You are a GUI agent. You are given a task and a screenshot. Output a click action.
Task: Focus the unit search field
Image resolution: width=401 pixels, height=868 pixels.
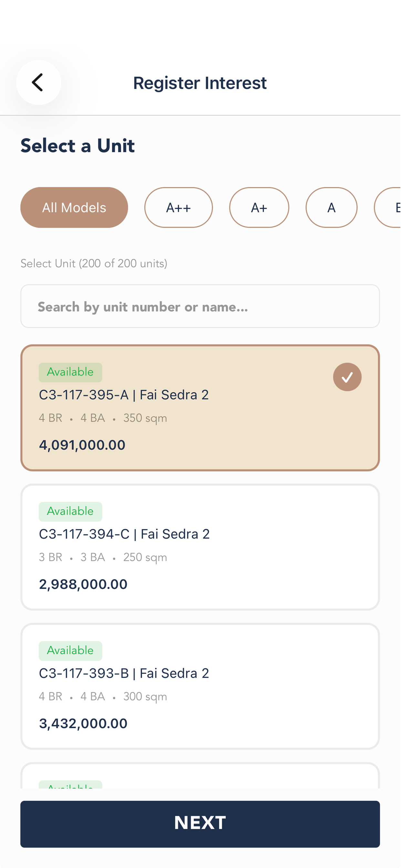click(200, 306)
